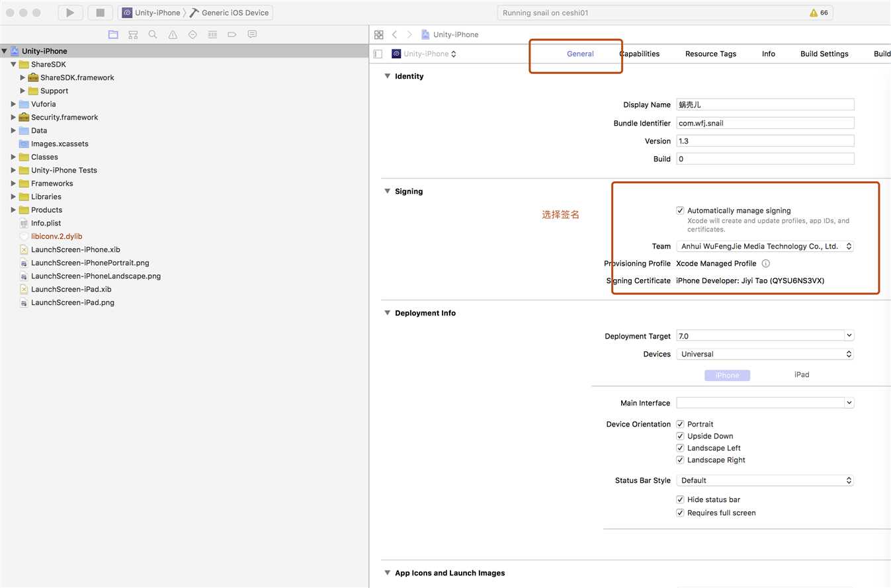Select the Unity-iPhone scheme in toolbar
The width and height of the screenshot is (891, 588).
coord(151,13)
